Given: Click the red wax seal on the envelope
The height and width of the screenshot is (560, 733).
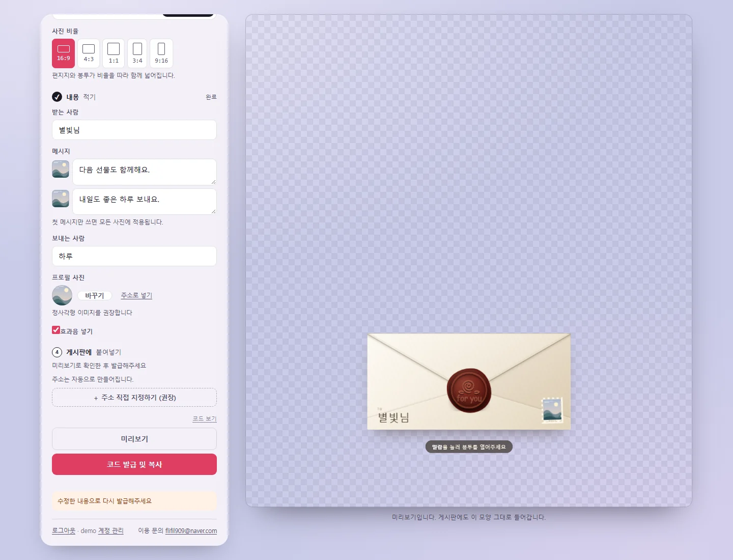Looking at the screenshot, I should pos(469,390).
